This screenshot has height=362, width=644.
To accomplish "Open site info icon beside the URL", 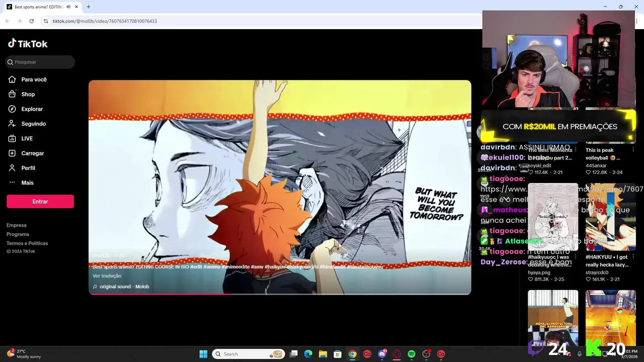I will [x=46, y=21].
